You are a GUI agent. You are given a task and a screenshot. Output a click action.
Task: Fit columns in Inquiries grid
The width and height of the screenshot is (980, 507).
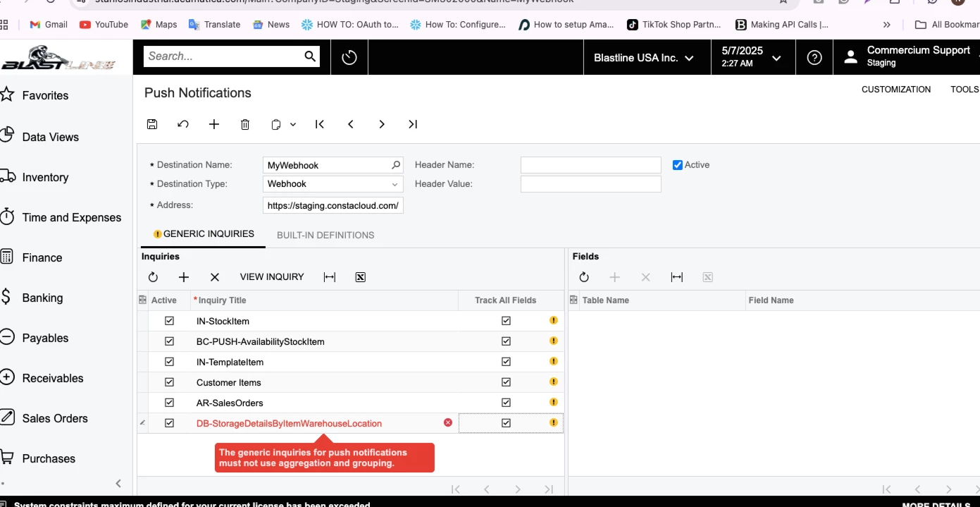click(330, 277)
